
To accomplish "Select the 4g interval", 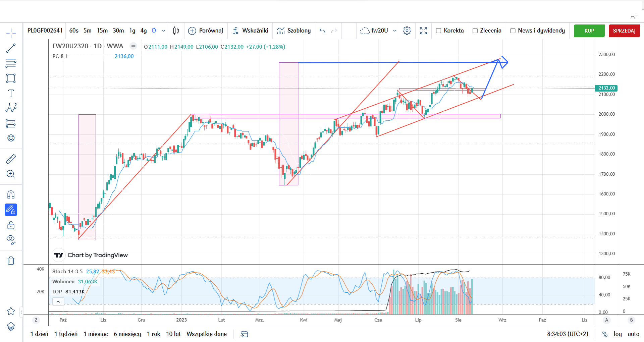I will 144,31.
